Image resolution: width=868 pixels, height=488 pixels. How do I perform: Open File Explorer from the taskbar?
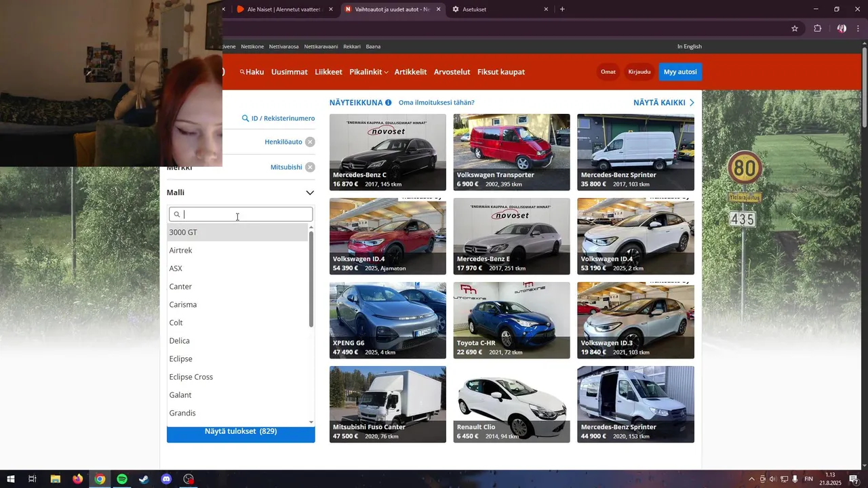click(56, 479)
